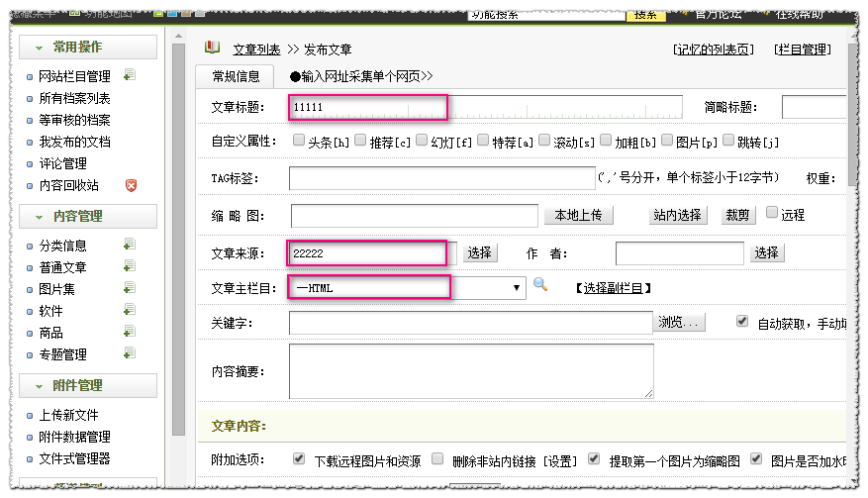Click the add icon beside 图片集
This screenshot has height=498, width=868.
[129, 288]
